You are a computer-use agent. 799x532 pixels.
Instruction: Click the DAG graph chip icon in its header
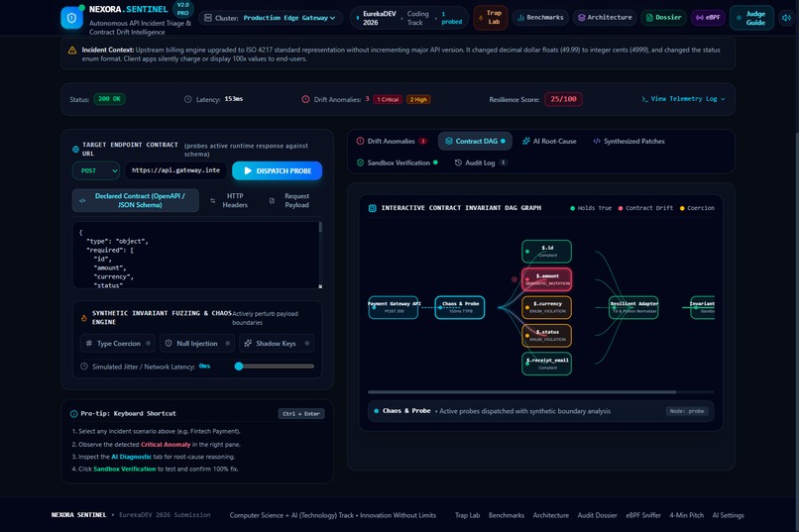pos(373,208)
